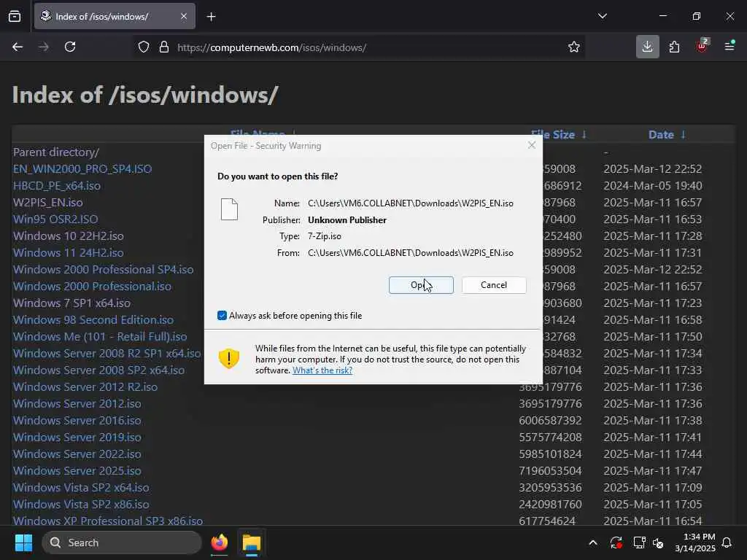Close the Security Warning dialog with X
This screenshot has height=560, width=747.
(x=532, y=145)
